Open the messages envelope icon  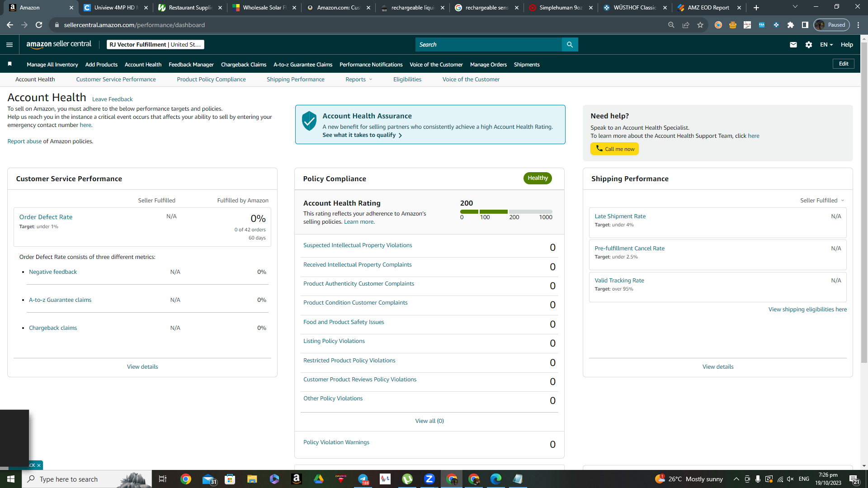tap(793, 44)
